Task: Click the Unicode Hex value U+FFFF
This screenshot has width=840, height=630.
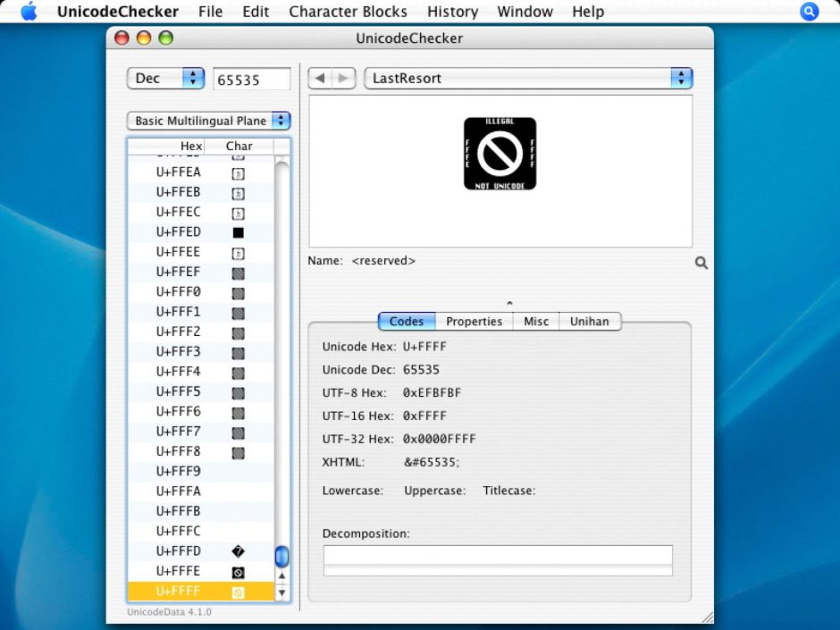Action: (x=424, y=347)
